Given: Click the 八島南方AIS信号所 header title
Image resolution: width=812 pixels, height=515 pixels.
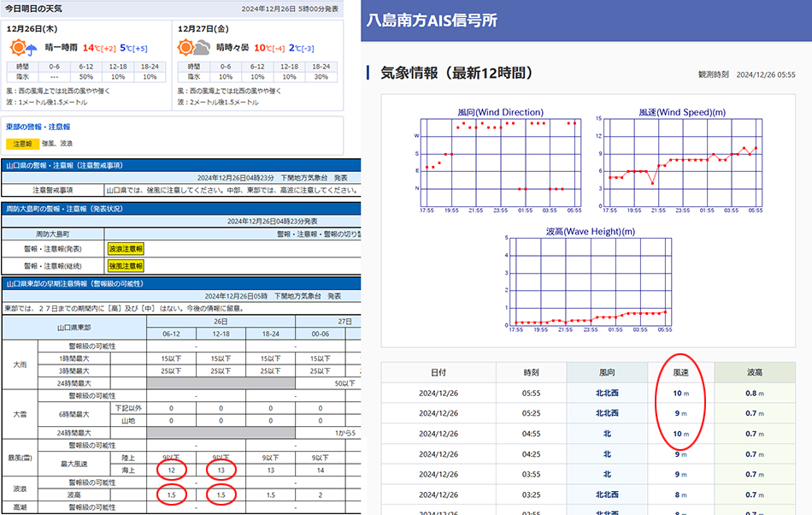Looking at the screenshot, I should (432, 21).
